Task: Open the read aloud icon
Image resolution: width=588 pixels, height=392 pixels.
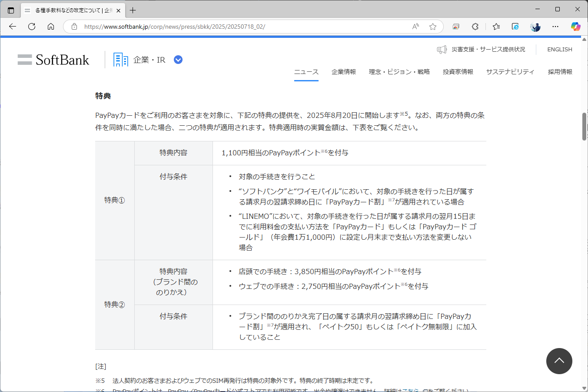Action: pos(415,27)
